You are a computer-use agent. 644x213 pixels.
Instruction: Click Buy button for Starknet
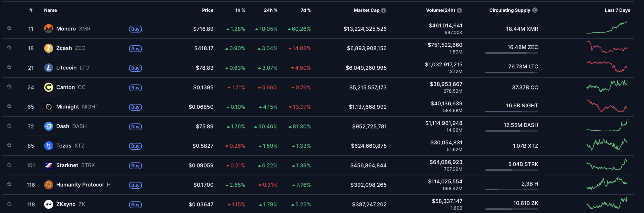135,166
